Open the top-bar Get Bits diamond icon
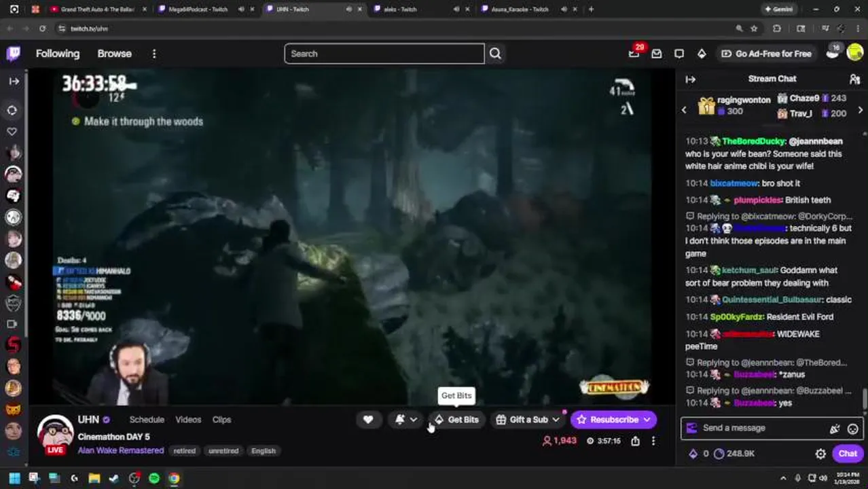The height and width of the screenshot is (489, 868). pos(702,54)
